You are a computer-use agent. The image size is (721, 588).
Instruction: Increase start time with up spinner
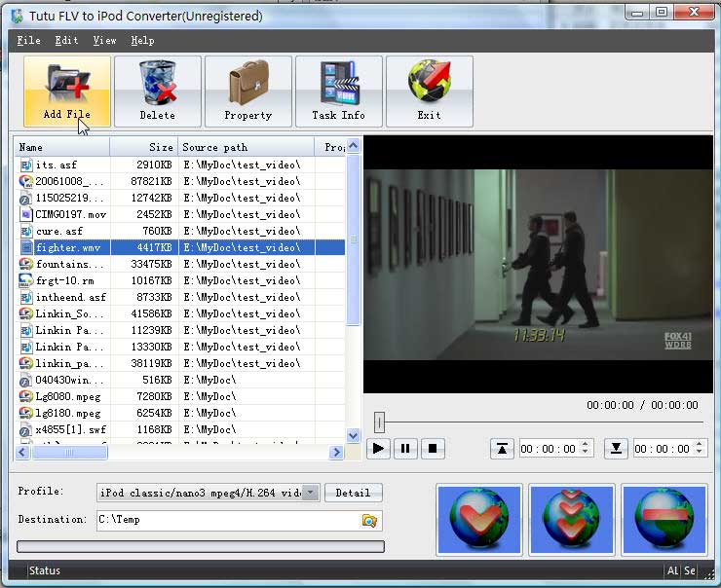coord(586,444)
